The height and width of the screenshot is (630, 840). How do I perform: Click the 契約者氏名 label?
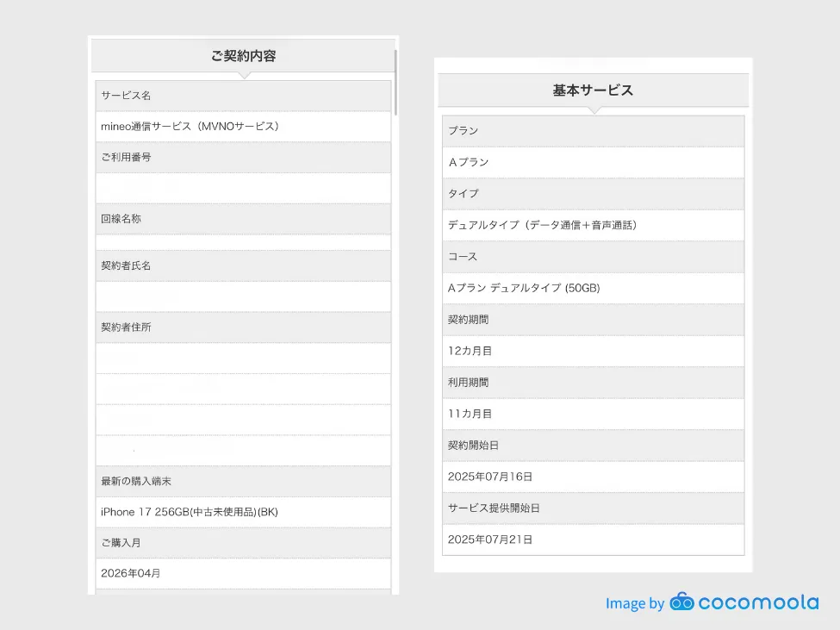[126, 265]
